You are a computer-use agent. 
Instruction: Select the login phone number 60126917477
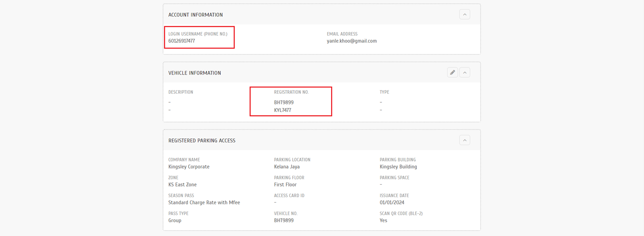[x=182, y=41]
